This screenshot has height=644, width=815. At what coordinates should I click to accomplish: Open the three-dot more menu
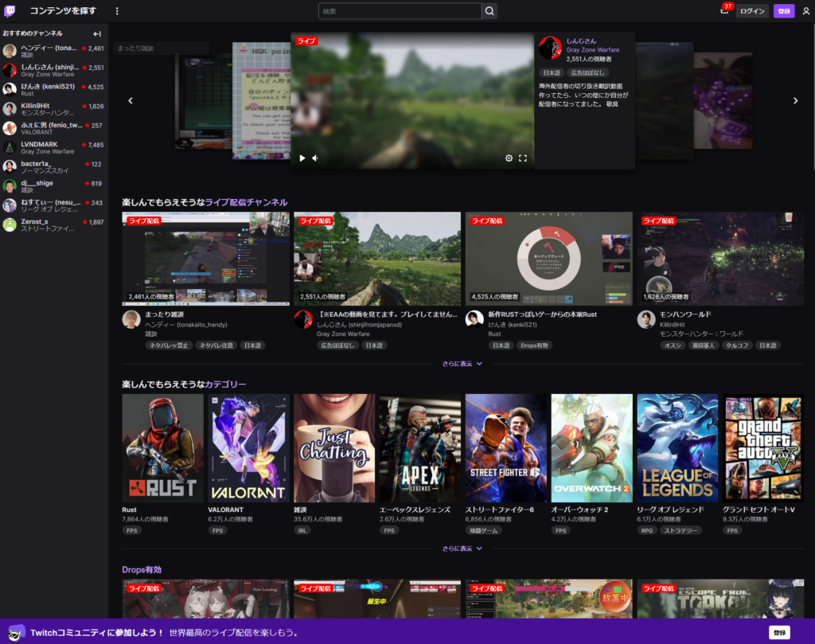(117, 11)
